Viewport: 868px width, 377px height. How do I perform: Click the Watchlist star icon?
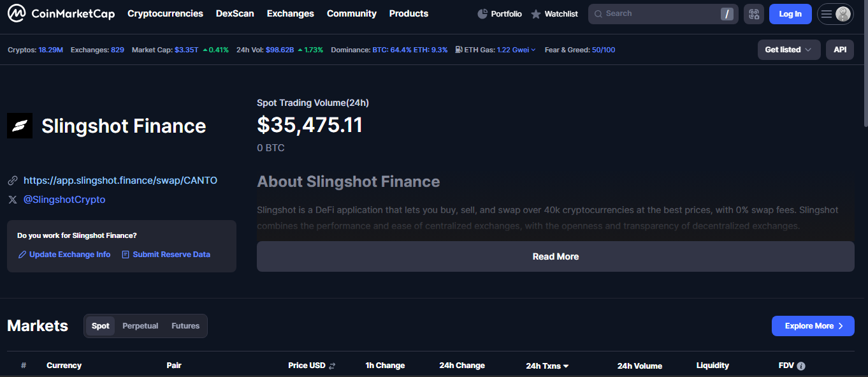pyautogui.click(x=536, y=14)
